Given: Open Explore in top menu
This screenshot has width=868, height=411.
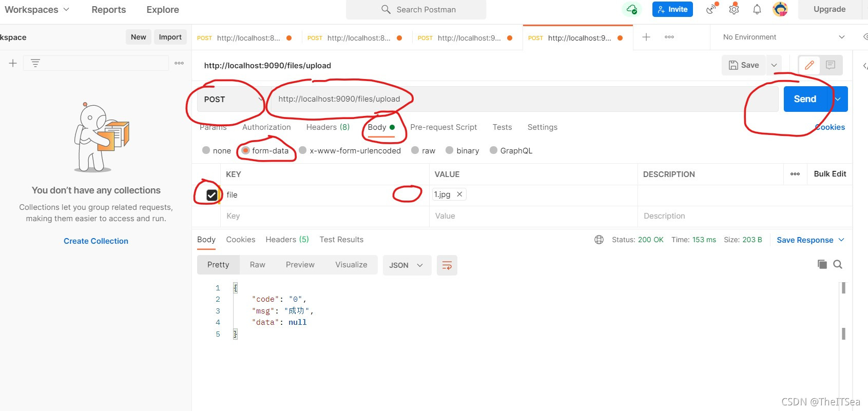Looking at the screenshot, I should 163,10.
